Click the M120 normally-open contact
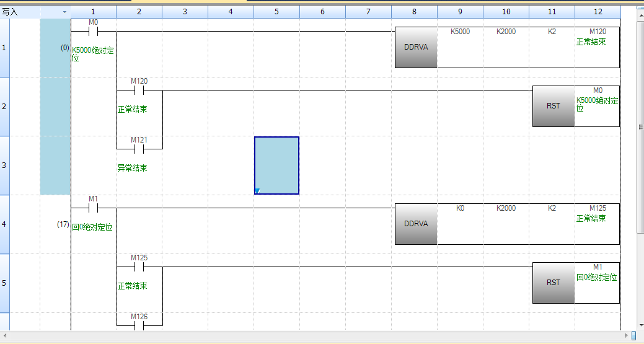This screenshot has height=344, width=644. pyautogui.click(x=139, y=90)
